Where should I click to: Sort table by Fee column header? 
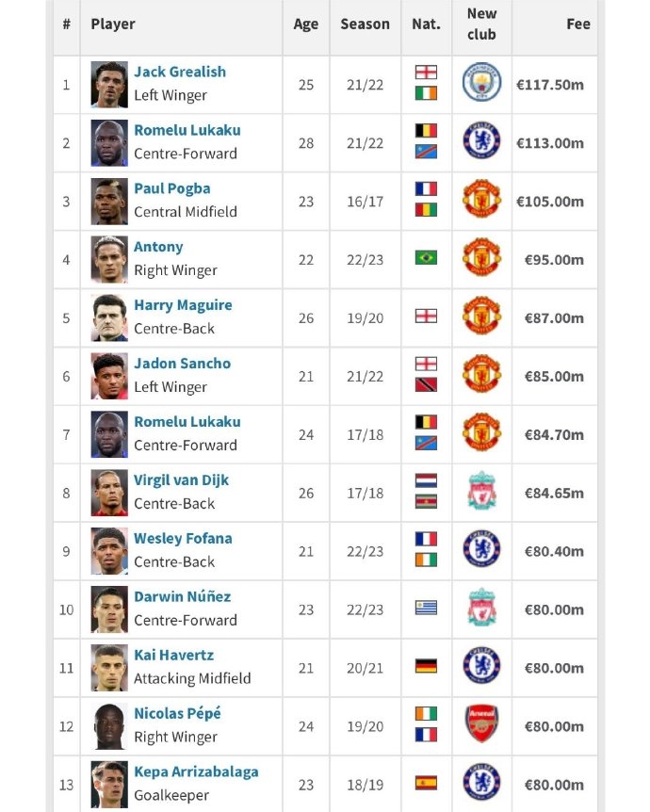point(578,24)
